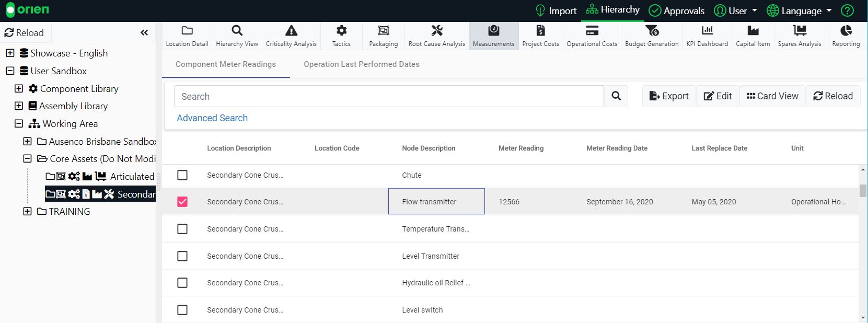
Task: Collapse the left sidebar panel
Action: tap(144, 33)
